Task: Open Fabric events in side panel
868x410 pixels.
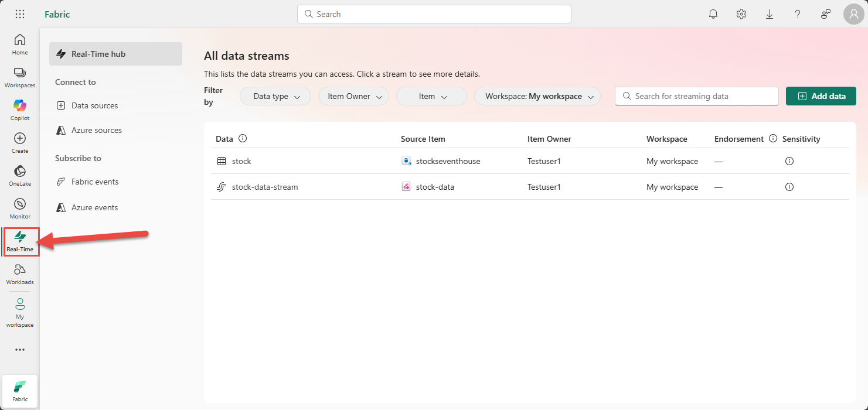Action: 95,182
